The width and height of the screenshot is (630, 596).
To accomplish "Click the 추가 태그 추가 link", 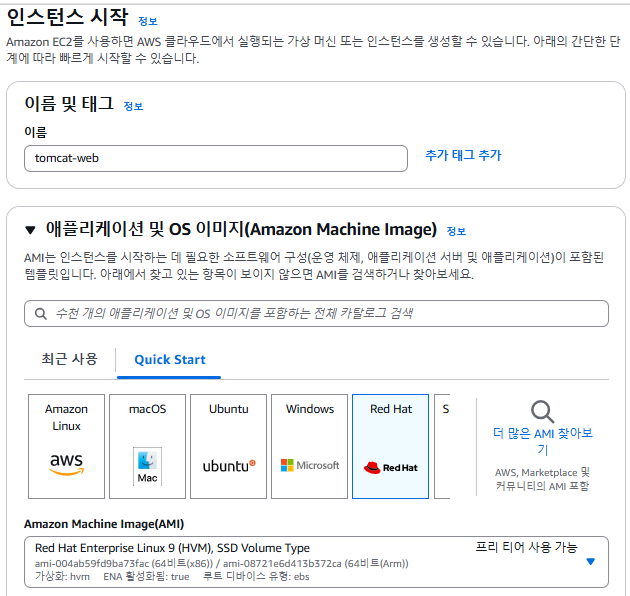I will 463,155.
